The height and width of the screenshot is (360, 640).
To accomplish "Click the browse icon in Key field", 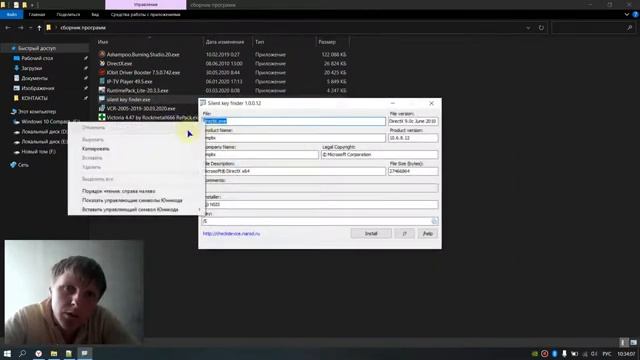I will [434, 221].
